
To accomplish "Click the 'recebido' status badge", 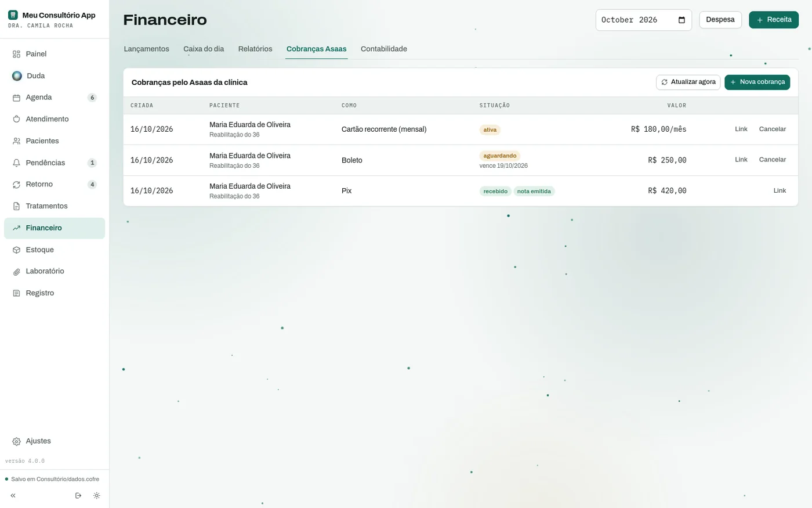I will [495, 192].
